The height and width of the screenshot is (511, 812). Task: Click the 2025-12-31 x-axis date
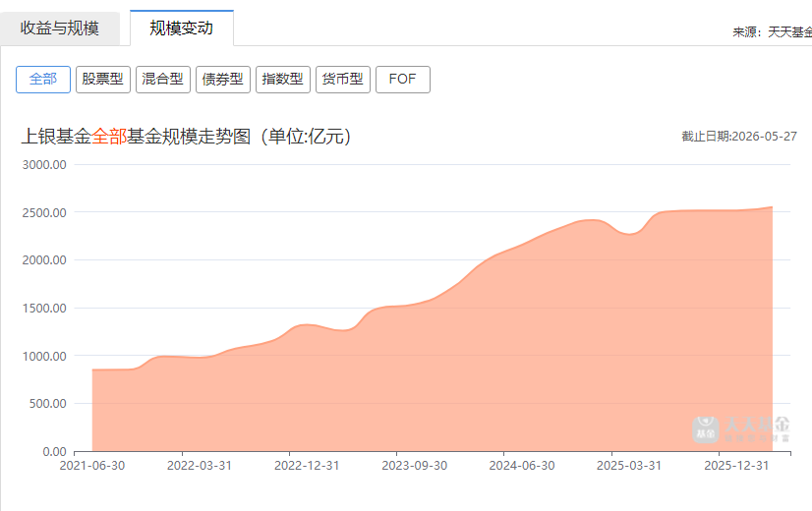point(736,466)
